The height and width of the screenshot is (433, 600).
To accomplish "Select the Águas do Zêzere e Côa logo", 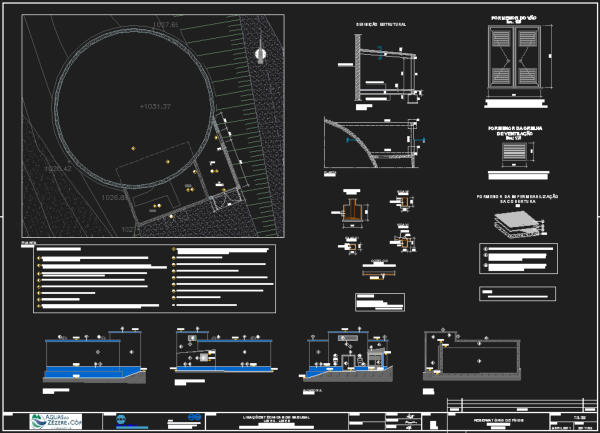I will (x=55, y=421).
